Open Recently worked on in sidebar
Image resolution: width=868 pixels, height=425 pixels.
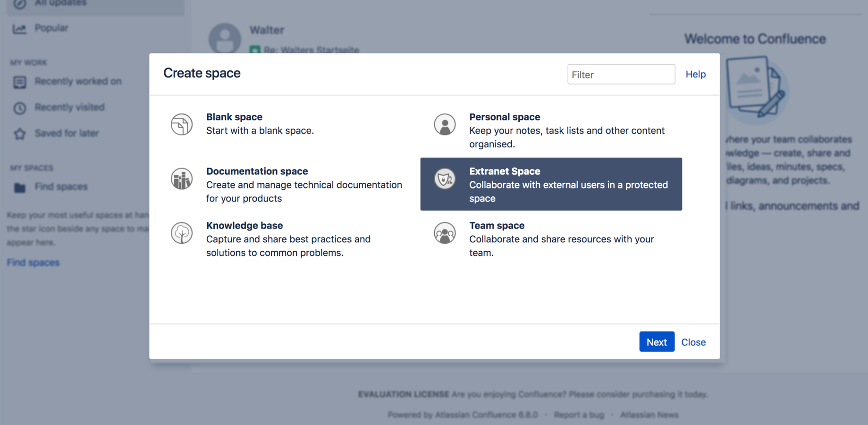pyautogui.click(x=78, y=81)
